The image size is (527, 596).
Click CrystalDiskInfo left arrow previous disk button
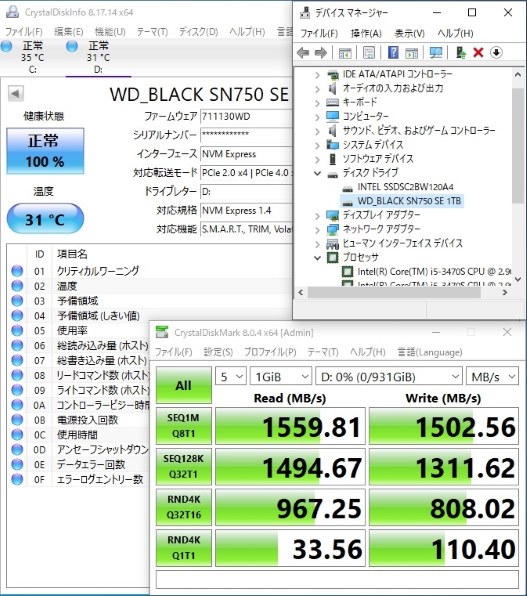pos(16,94)
